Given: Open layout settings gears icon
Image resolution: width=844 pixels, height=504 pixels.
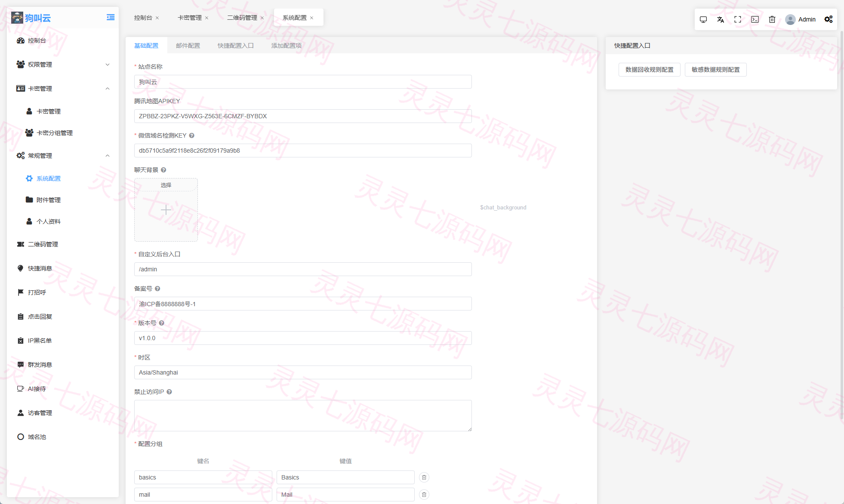Looking at the screenshot, I should [829, 19].
